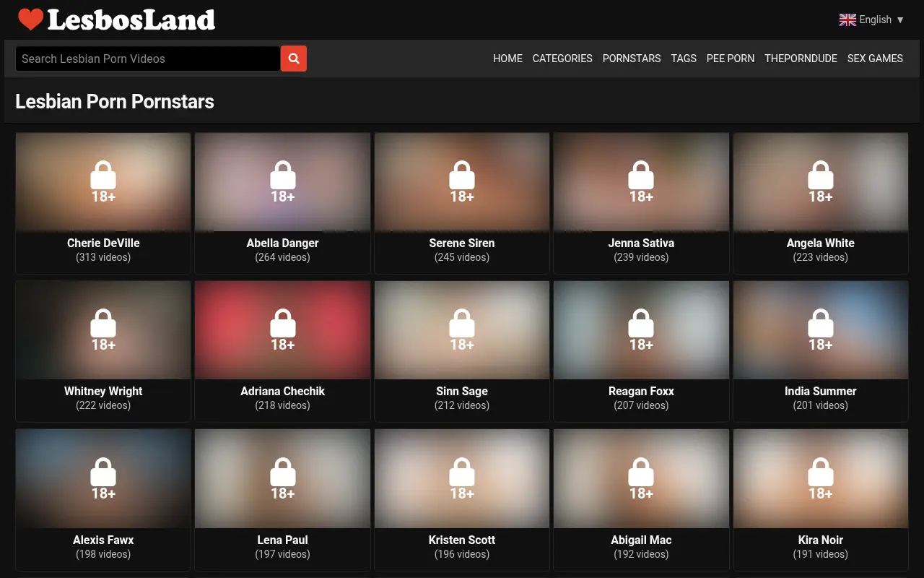Open the CATEGORIES menu item
924x578 pixels.
click(x=562, y=59)
